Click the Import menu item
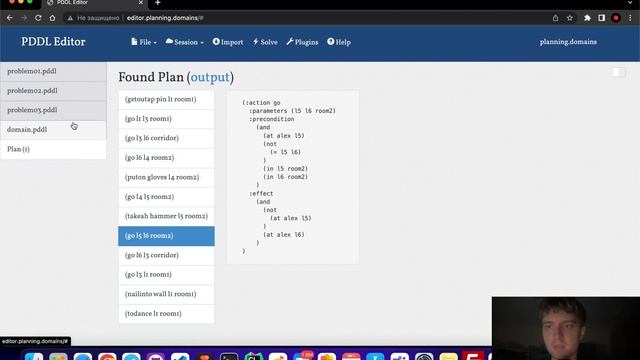Viewport: 640px width, 360px height. pyautogui.click(x=228, y=42)
